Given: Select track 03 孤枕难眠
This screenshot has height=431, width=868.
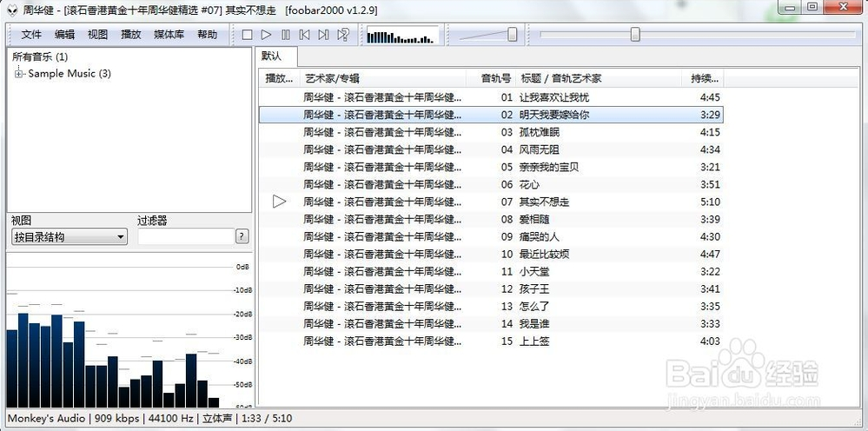Looking at the screenshot, I should point(492,132).
